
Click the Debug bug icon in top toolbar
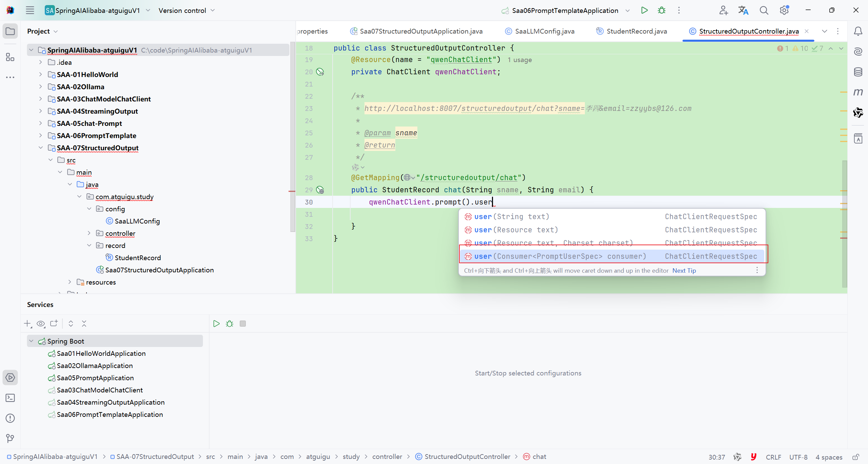click(x=662, y=11)
